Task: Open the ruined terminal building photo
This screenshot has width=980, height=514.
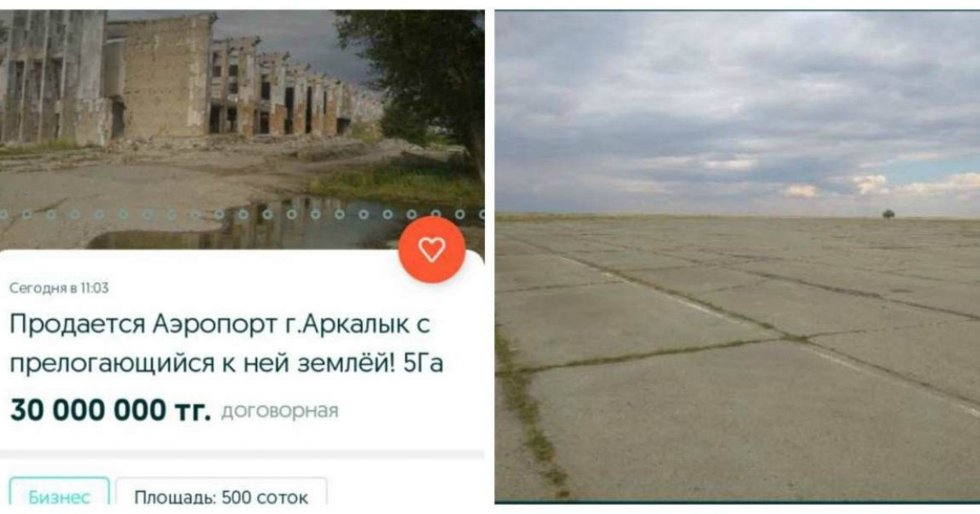Action: click(x=242, y=131)
